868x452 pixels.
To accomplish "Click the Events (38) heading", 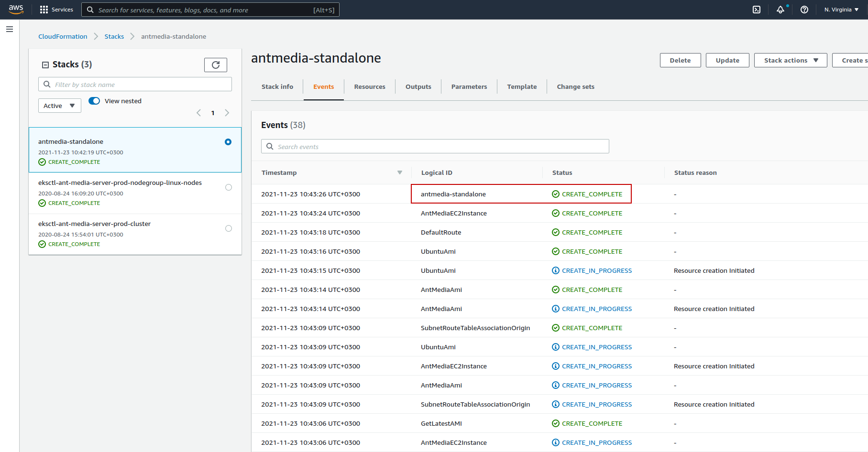I will pyautogui.click(x=283, y=125).
